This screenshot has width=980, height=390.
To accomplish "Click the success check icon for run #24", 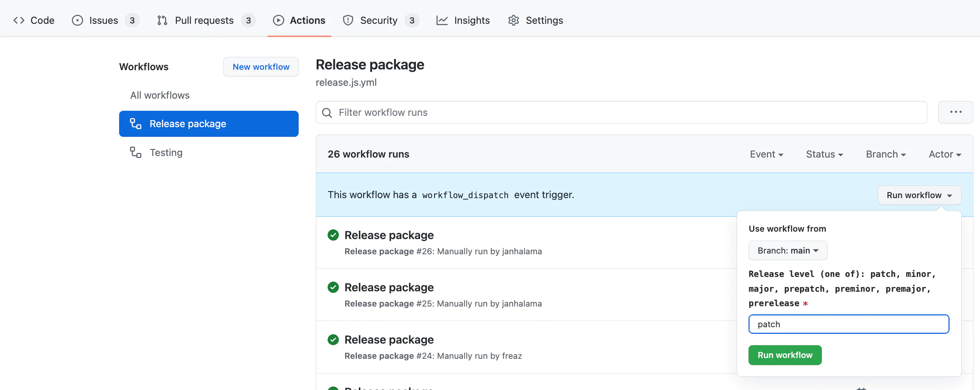I will pos(333,339).
